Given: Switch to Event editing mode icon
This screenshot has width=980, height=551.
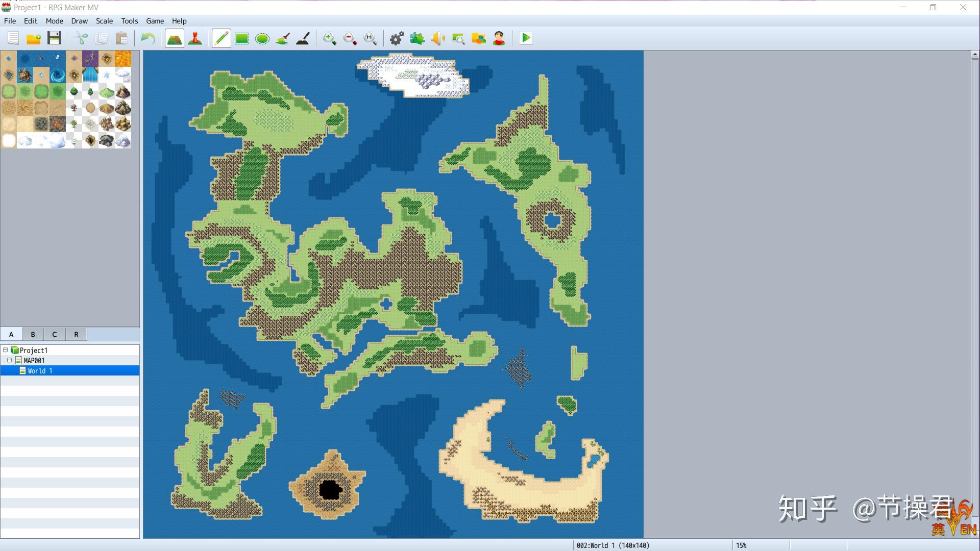Looking at the screenshot, I should click(195, 38).
